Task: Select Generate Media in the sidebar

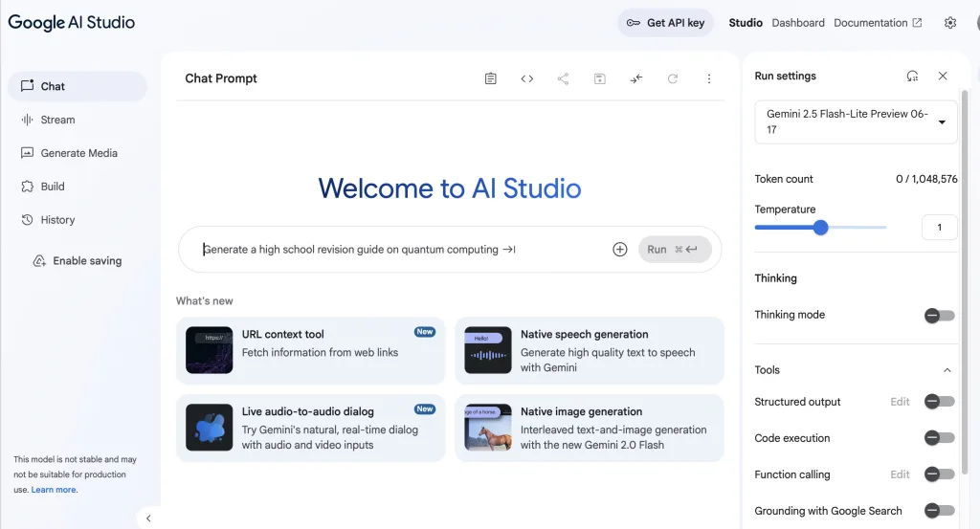Action: pyautogui.click(x=78, y=153)
